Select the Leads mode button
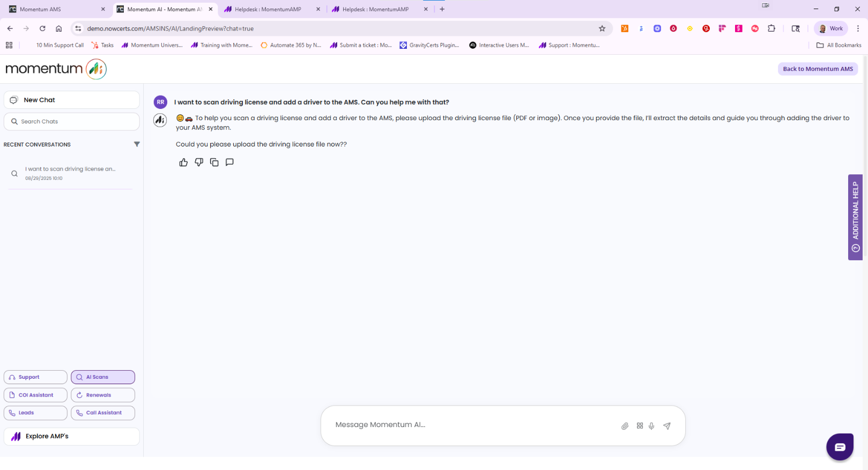 click(35, 413)
